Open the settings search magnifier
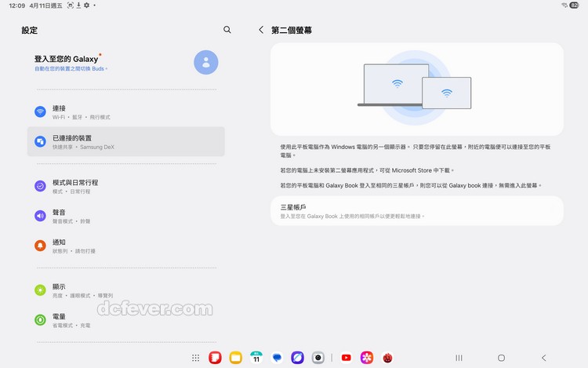The image size is (588, 368). point(227,30)
